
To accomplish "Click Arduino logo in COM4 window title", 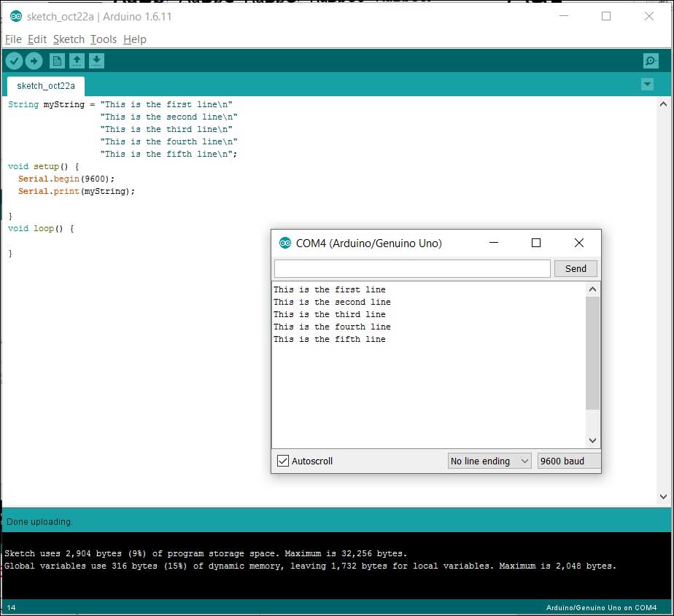I will (284, 243).
